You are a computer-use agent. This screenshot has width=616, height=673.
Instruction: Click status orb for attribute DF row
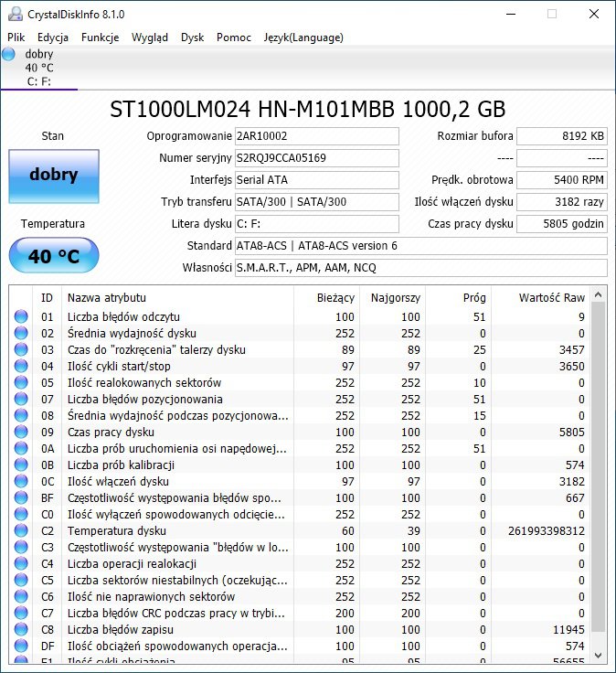point(21,646)
